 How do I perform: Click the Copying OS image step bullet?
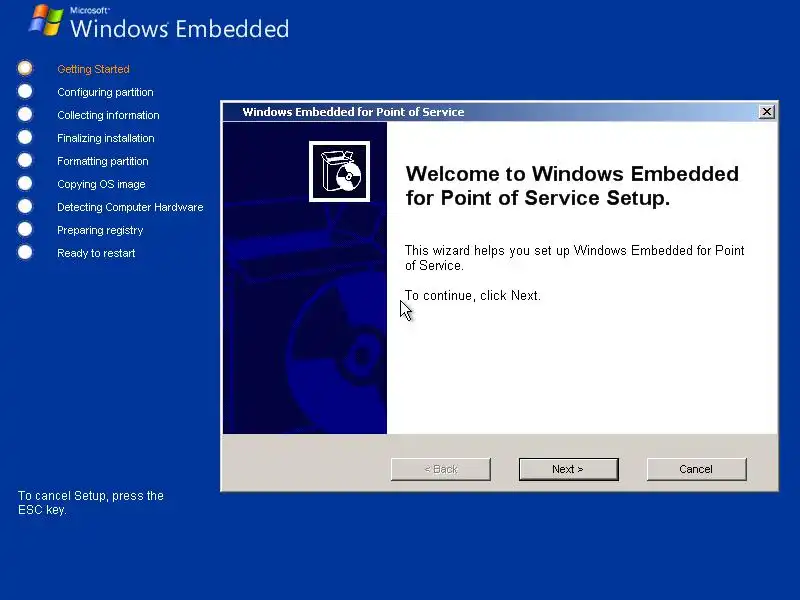pyautogui.click(x=25, y=183)
